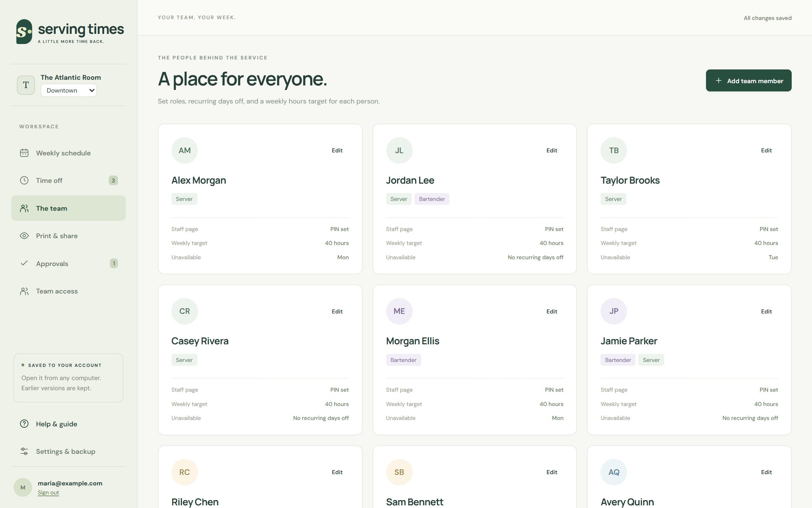Screen dimensions: 812x508
Task: Click Jordan Lee's JL avatar
Action: 399,151
